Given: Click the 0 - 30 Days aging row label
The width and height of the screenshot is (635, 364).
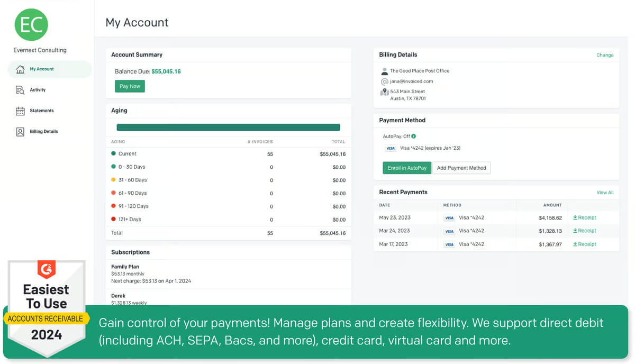Looking at the screenshot, I should pos(132,167).
